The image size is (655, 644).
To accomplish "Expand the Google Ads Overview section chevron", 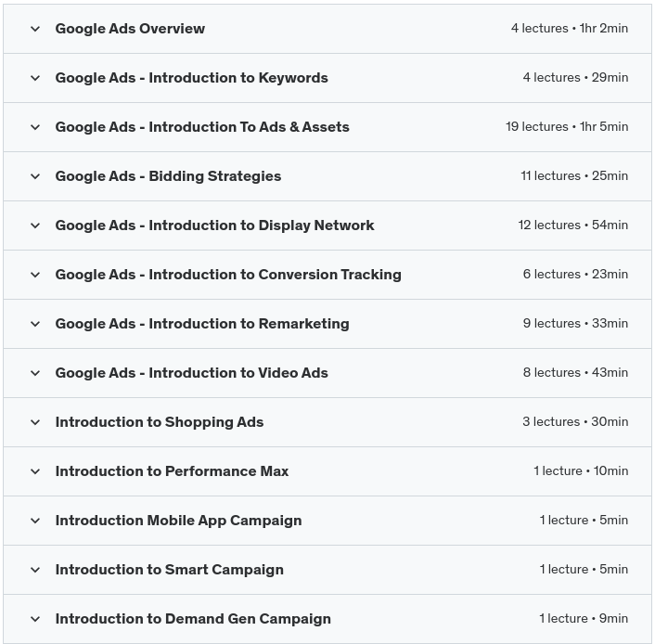I will click(x=35, y=29).
